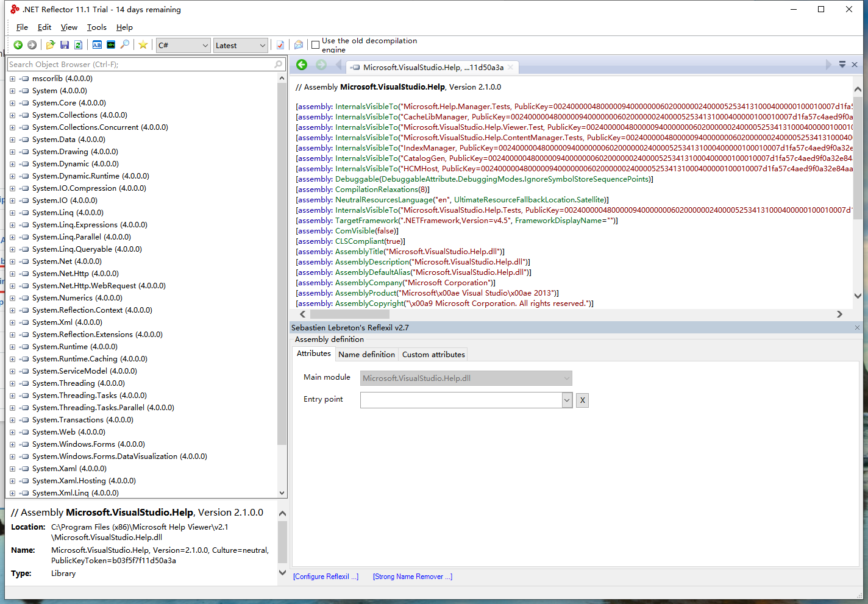Select System.Drawing (4.0.0.0) in tree

click(x=75, y=152)
